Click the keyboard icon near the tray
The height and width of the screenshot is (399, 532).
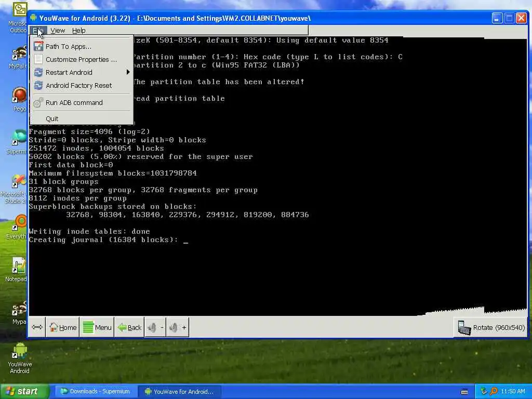464,392
